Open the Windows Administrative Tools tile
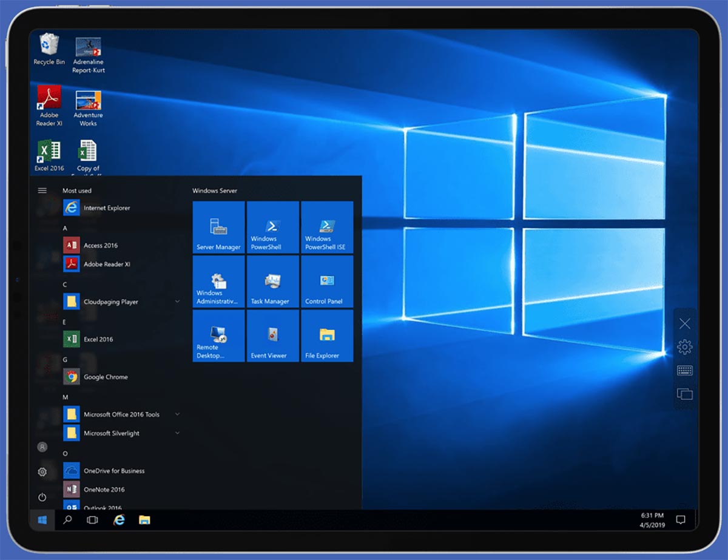 tap(218, 282)
